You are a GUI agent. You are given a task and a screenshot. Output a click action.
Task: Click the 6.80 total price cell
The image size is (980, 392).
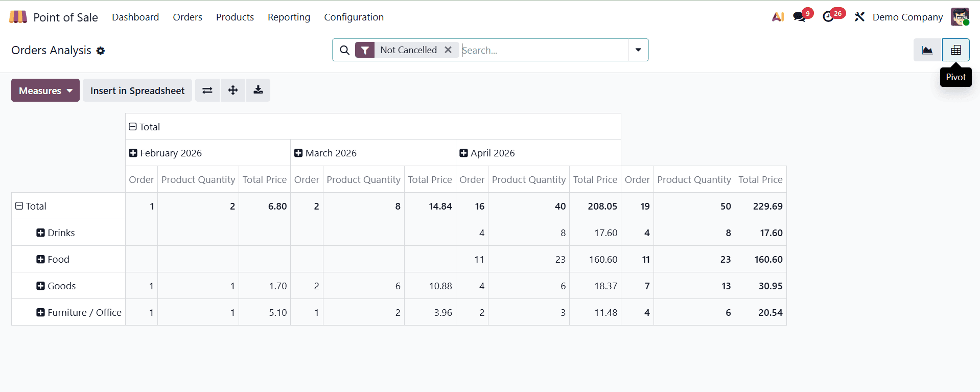(x=265, y=206)
